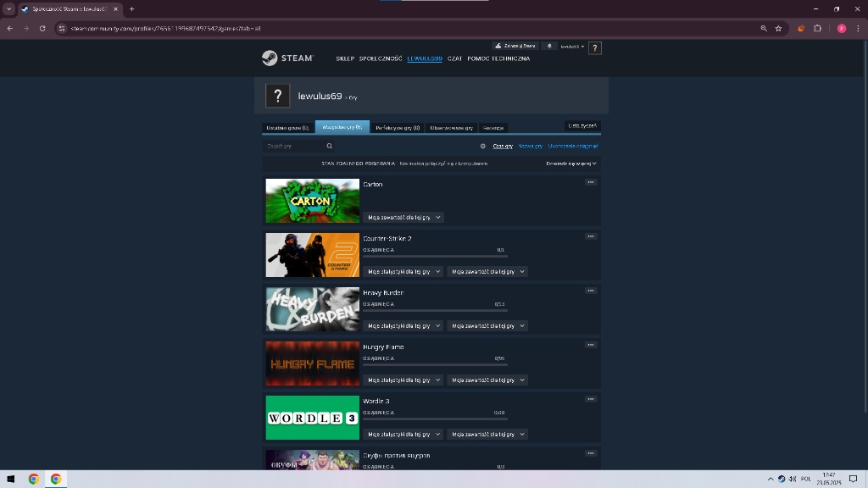Click the Chrome profile avatar icon
The width and height of the screenshot is (868, 488).
click(840, 28)
